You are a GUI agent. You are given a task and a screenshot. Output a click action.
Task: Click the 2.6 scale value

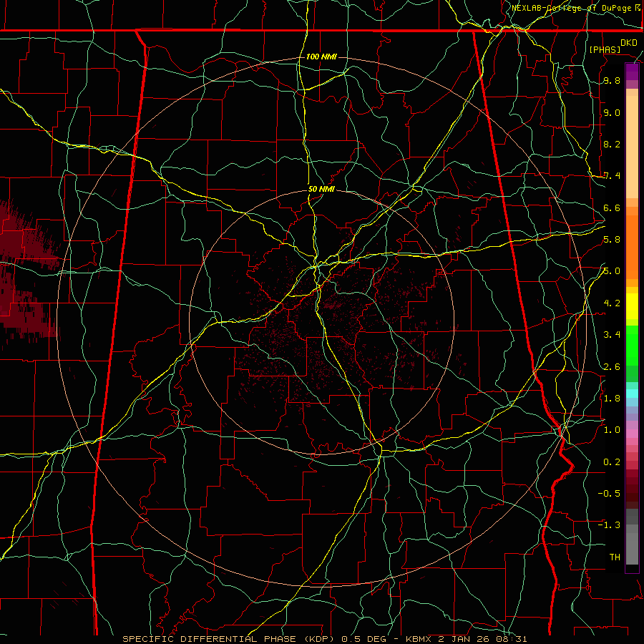(612, 366)
